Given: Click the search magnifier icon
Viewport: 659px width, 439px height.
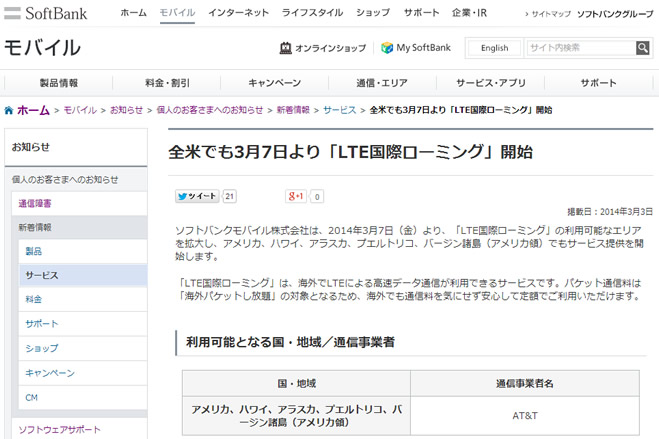Looking at the screenshot, I should pyautogui.click(x=642, y=48).
